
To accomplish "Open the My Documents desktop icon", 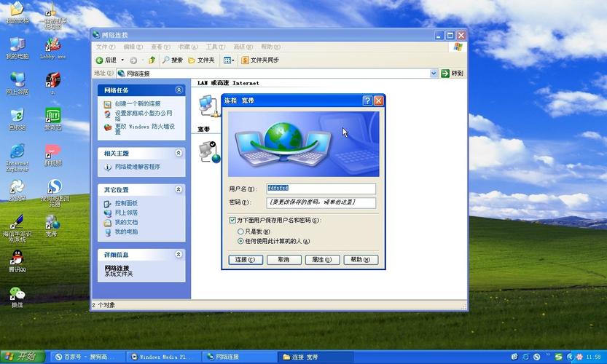I will point(17,13).
